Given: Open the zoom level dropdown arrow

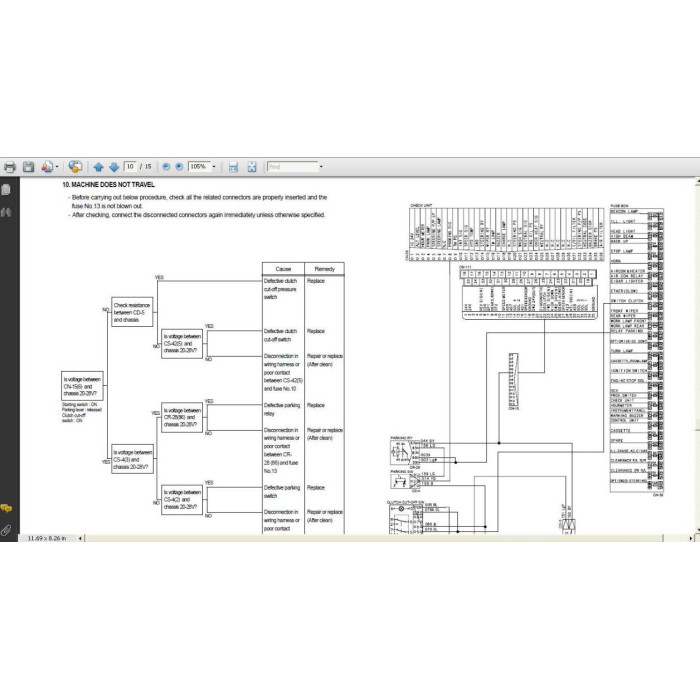Looking at the screenshot, I should (x=214, y=167).
